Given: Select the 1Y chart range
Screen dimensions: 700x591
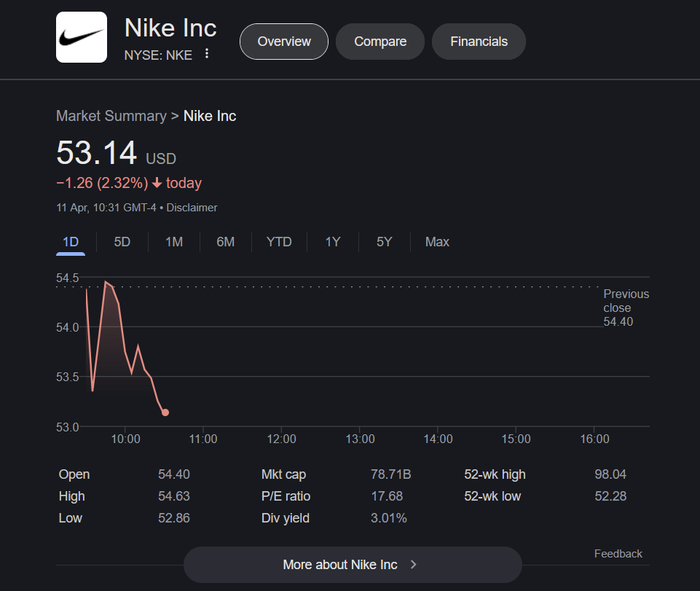Looking at the screenshot, I should tap(333, 242).
